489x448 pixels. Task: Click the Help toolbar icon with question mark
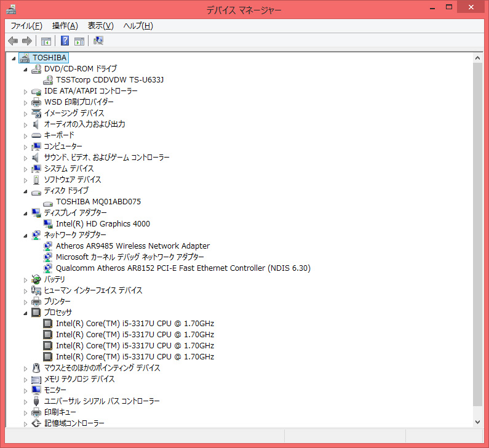(65, 41)
